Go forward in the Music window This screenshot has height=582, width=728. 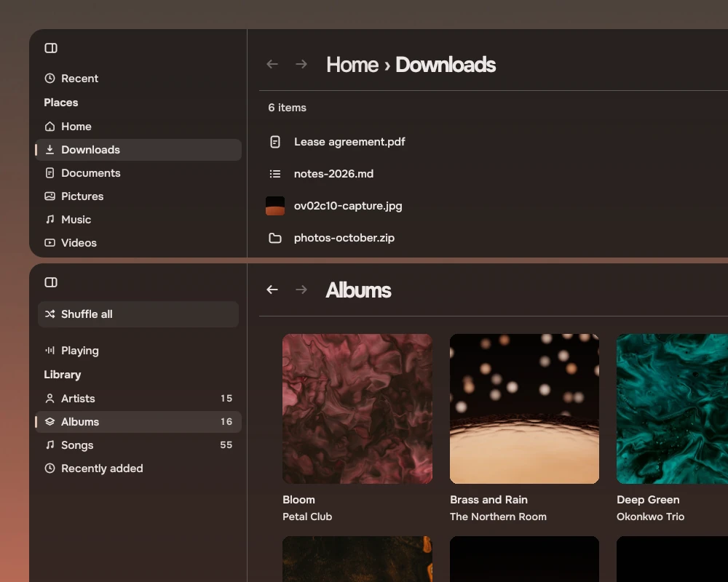coord(301,290)
